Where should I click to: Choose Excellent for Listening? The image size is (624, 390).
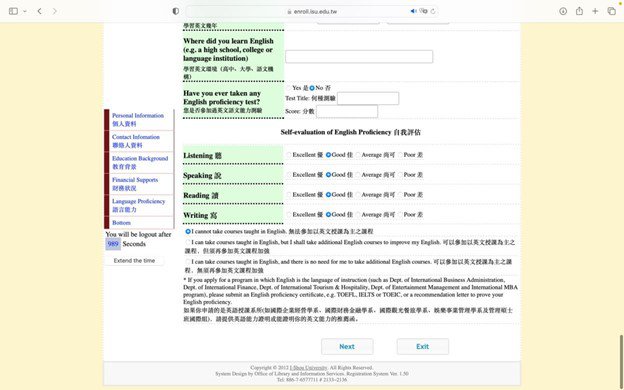pos(289,155)
